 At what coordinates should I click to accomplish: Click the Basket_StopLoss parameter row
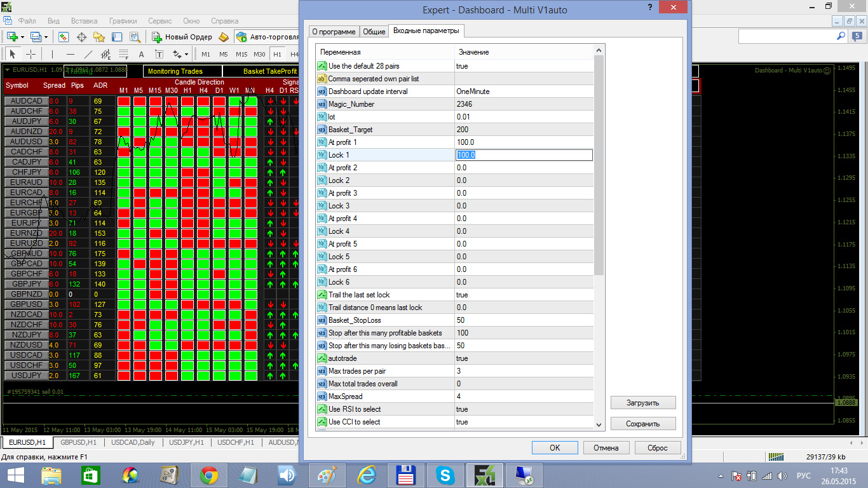(455, 320)
